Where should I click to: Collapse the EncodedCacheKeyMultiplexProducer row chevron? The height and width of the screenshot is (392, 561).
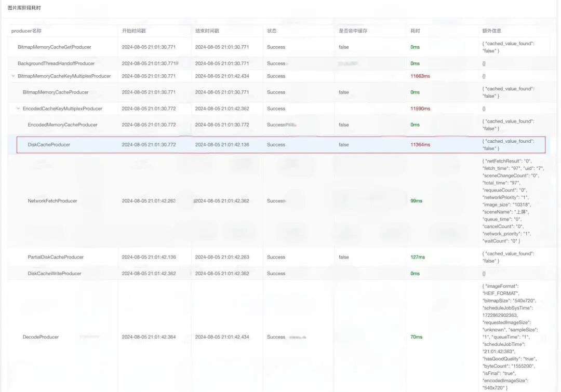pos(18,109)
